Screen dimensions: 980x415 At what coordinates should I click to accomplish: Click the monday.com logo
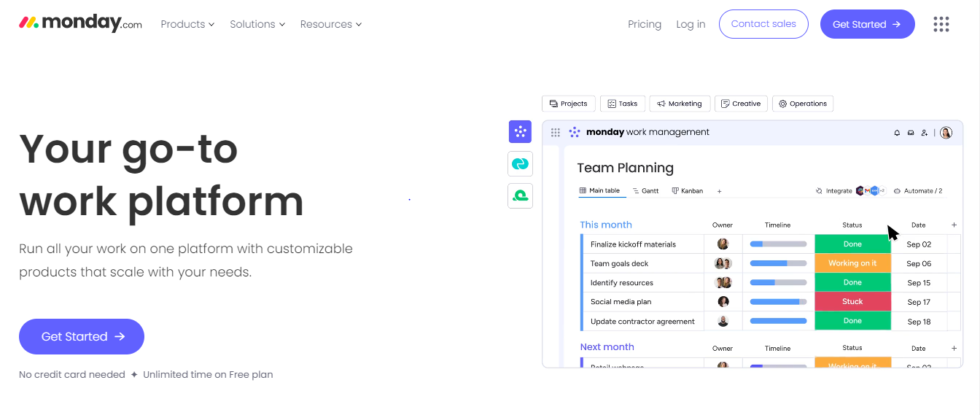[x=80, y=23]
